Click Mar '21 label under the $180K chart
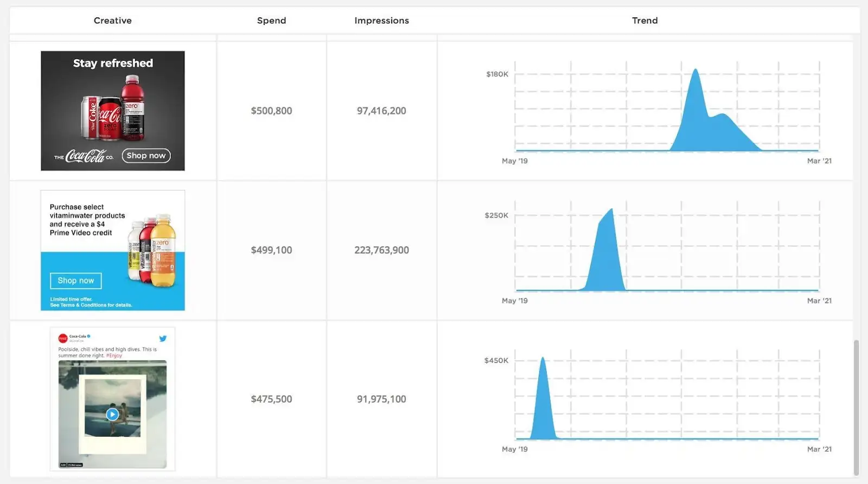 point(819,161)
